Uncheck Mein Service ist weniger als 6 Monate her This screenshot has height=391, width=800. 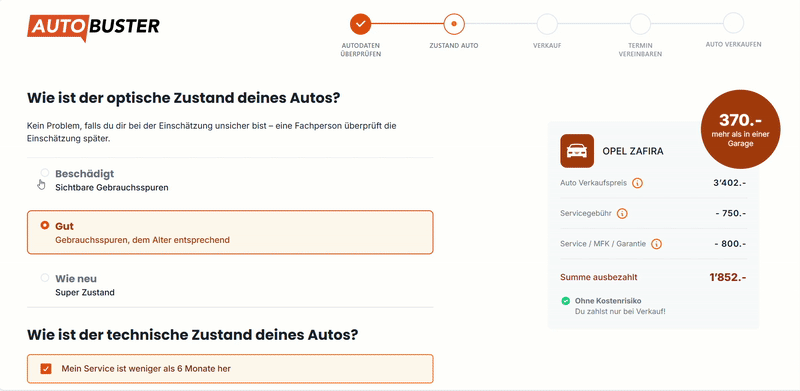(46, 369)
